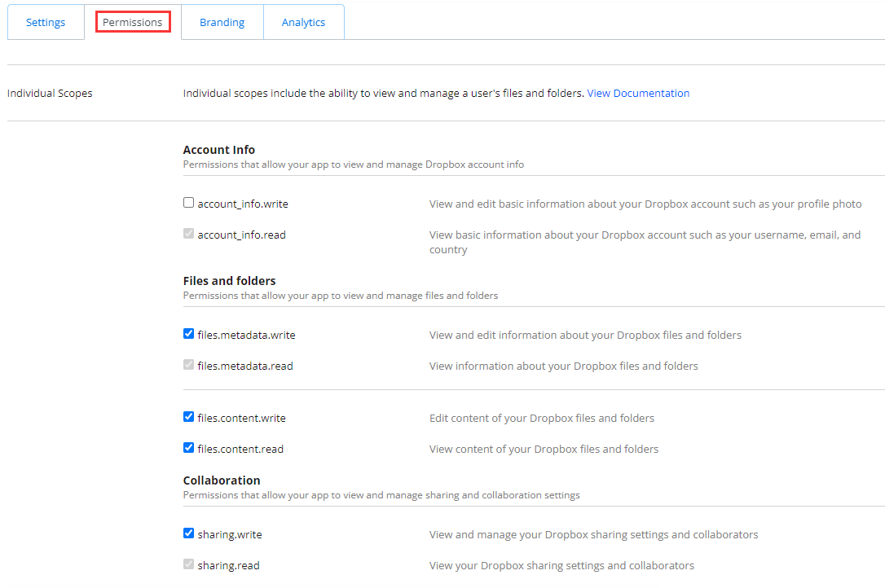The height and width of the screenshot is (588, 885).
Task: Disable the files.content.read checkbox
Action: pos(188,448)
